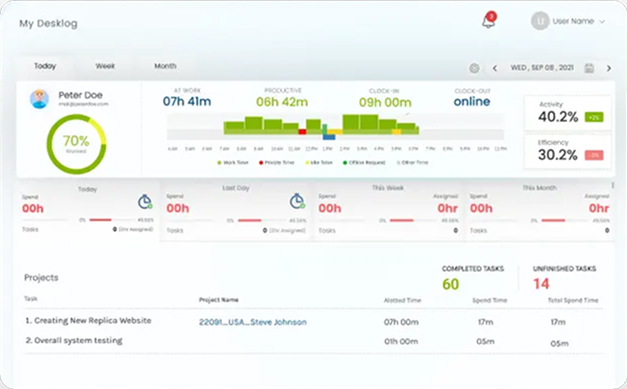The width and height of the screenshot is (627, 389).
Task: Click the 70% worked progress ring
Action: (76, 144)
